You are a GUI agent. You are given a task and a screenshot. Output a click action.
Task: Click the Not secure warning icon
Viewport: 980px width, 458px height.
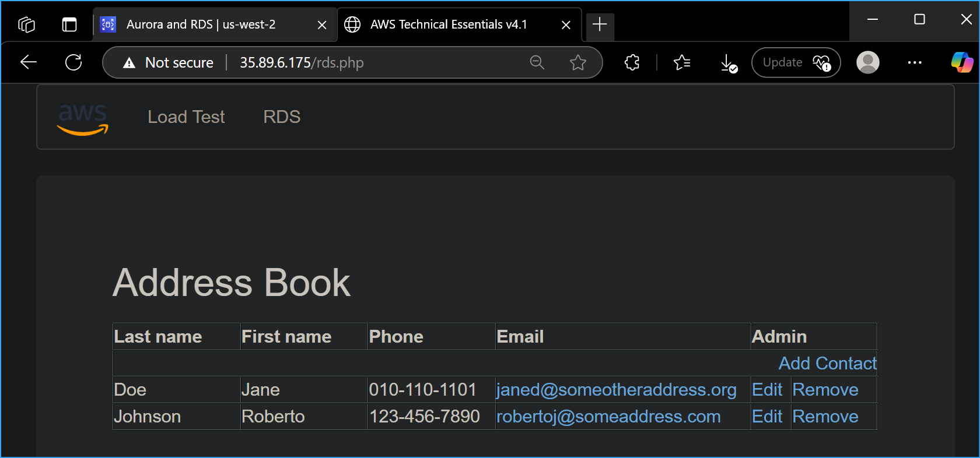click(x=129, y=63)
